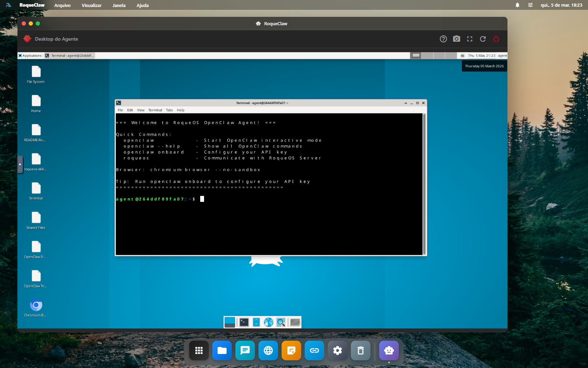Click the notification area icon beside the panel clock
The width and height of the screenshot is (588, 368).
(462, 55)
